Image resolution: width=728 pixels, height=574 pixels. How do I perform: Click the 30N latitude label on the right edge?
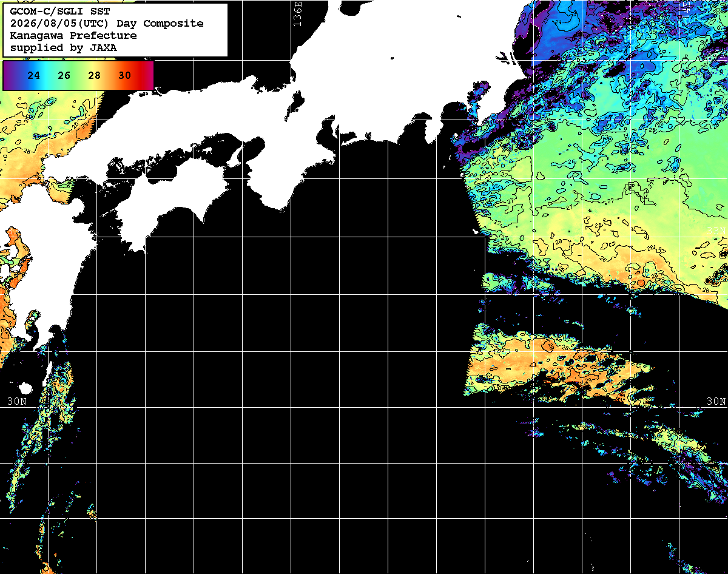tap(716, 402)
